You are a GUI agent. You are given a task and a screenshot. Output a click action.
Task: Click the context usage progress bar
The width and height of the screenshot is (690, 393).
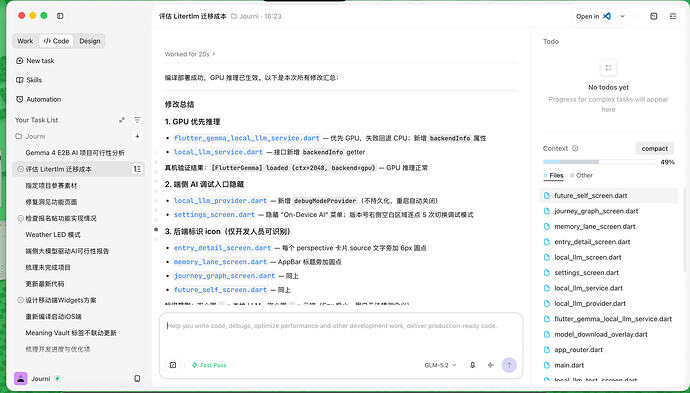pyautogui.click(x=600, y=162)
